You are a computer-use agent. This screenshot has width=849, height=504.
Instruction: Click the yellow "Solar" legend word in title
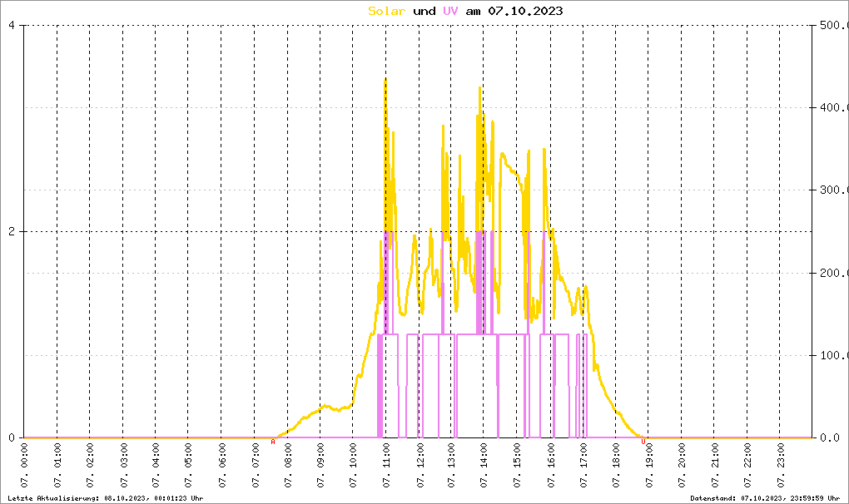(387, 11)
